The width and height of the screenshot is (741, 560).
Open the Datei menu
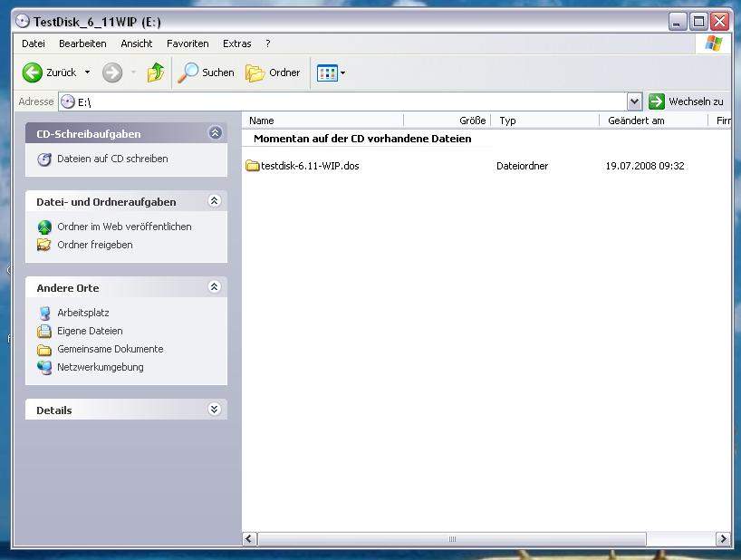click(34, 43)
